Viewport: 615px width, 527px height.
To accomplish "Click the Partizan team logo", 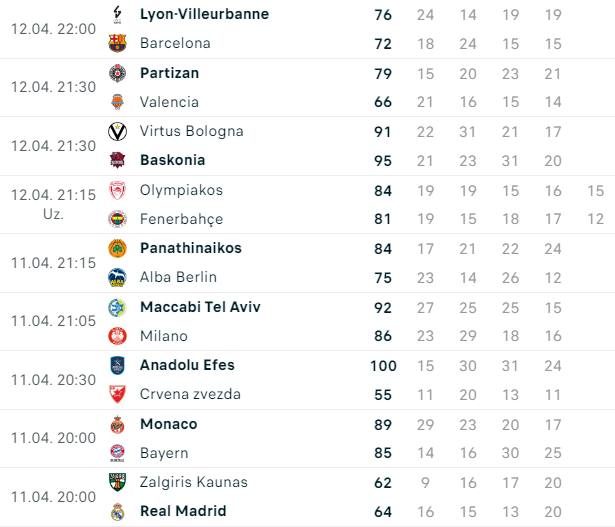I will pyautogui.click(x=117, y=73).
